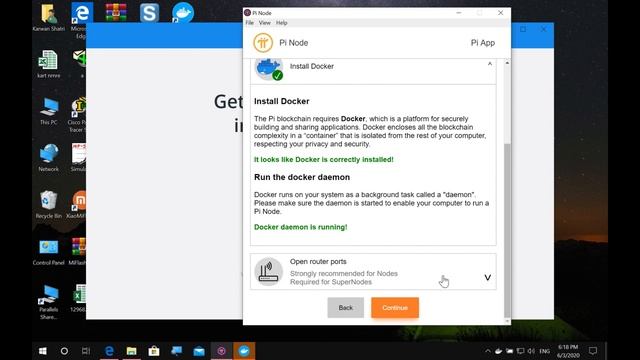Click the Docker whale in the system tray
Viewport: 640px width, 360px height.
498,351
